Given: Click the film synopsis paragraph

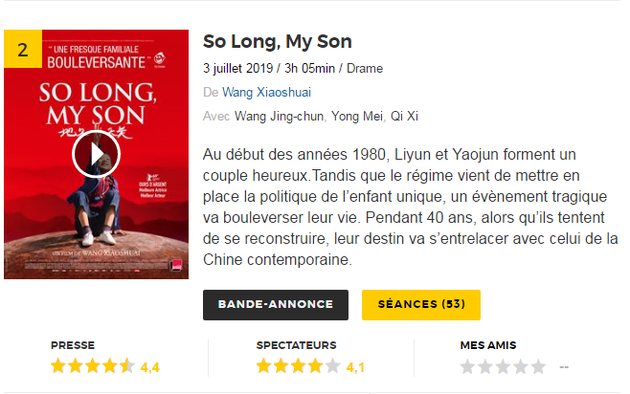Looking at the screenshot, I should coord(410,207).
